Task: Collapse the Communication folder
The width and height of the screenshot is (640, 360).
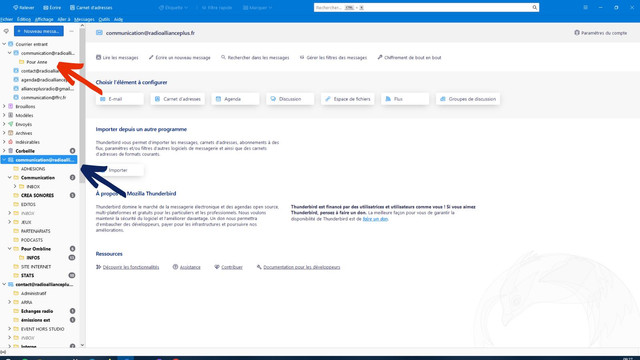Action: point(9,178)
